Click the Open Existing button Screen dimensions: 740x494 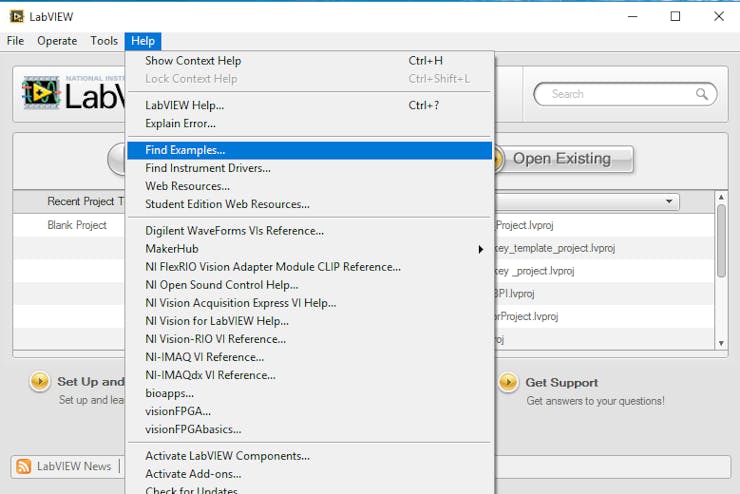[x=563, y=159]
